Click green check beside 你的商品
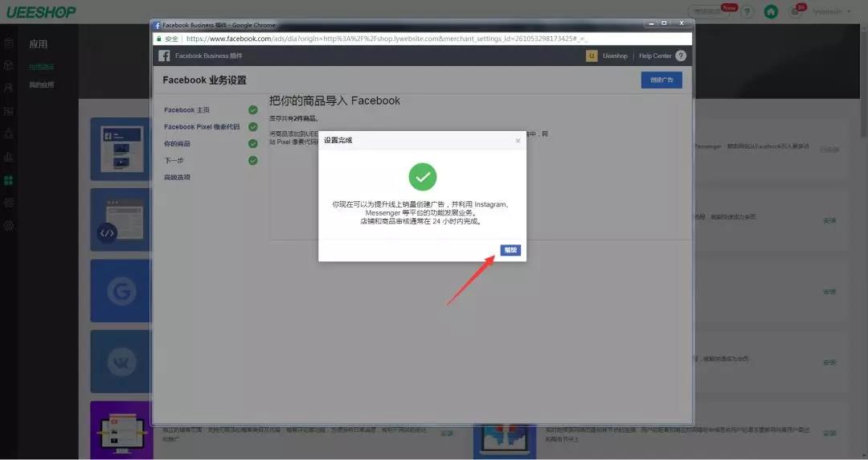This screenshot has width=868, height=460. [253, 143]
